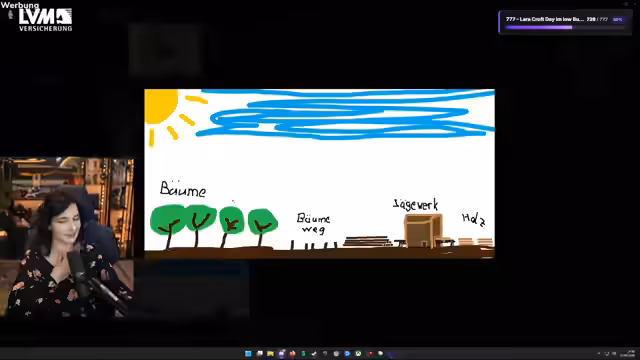Click the webcam video overlay
The image size is (640, 360).
67,238
